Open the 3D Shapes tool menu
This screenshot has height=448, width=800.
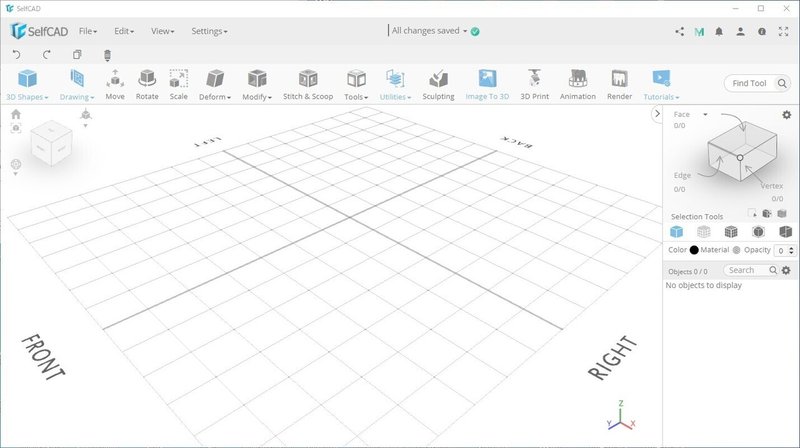point(27,85)
